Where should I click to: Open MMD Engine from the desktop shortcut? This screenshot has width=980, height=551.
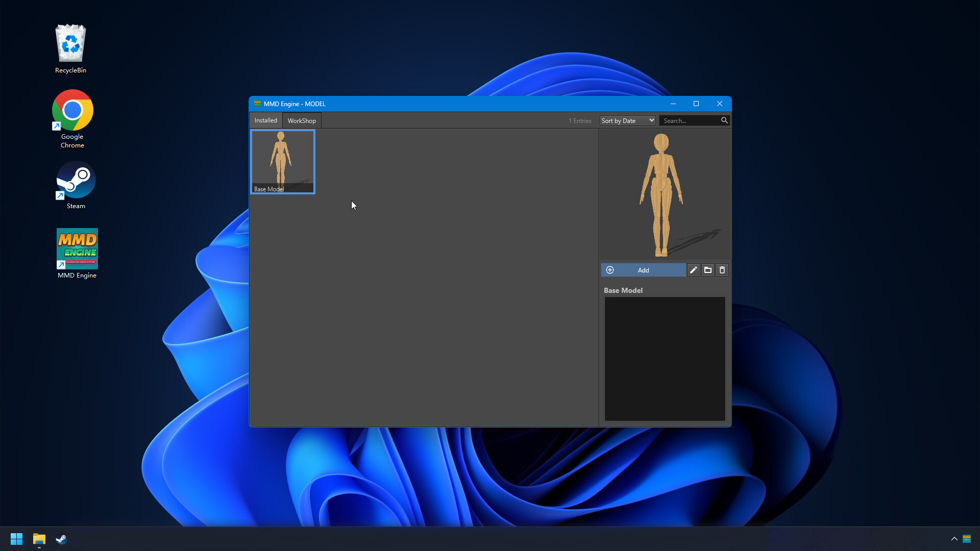click(77, 248)
